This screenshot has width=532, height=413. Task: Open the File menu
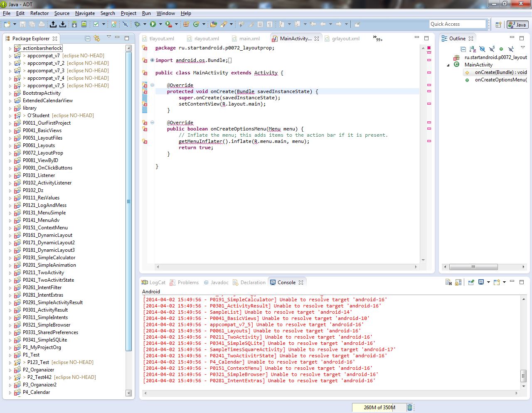pyautogui.click(x=7, y=13)
